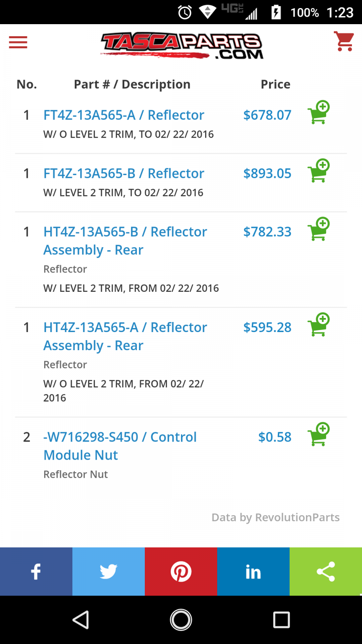Add Control Module Nut to cart
Viewport: 362px width, 644px height.
point(319,434)
